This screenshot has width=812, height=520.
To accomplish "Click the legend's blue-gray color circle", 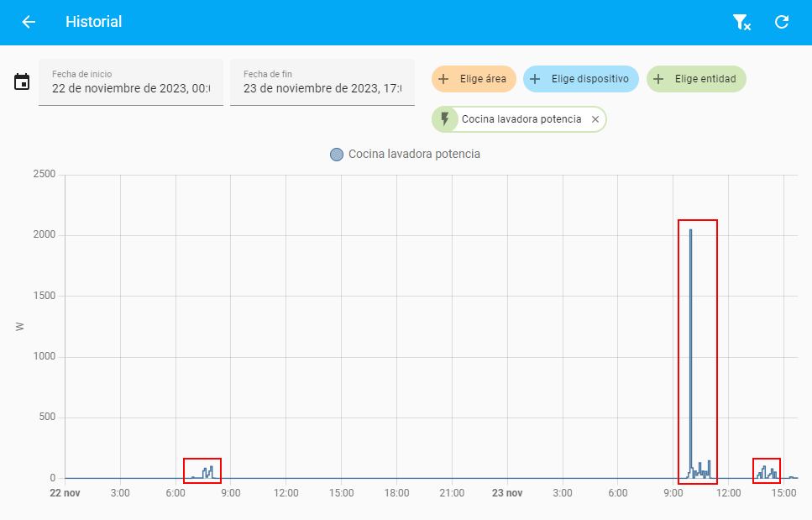I will coord(337,155).
